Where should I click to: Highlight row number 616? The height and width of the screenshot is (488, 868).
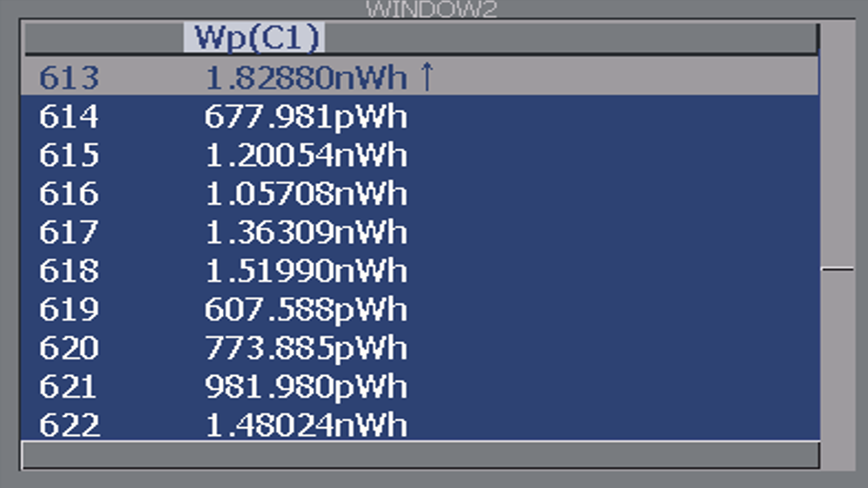coord(69,194)
